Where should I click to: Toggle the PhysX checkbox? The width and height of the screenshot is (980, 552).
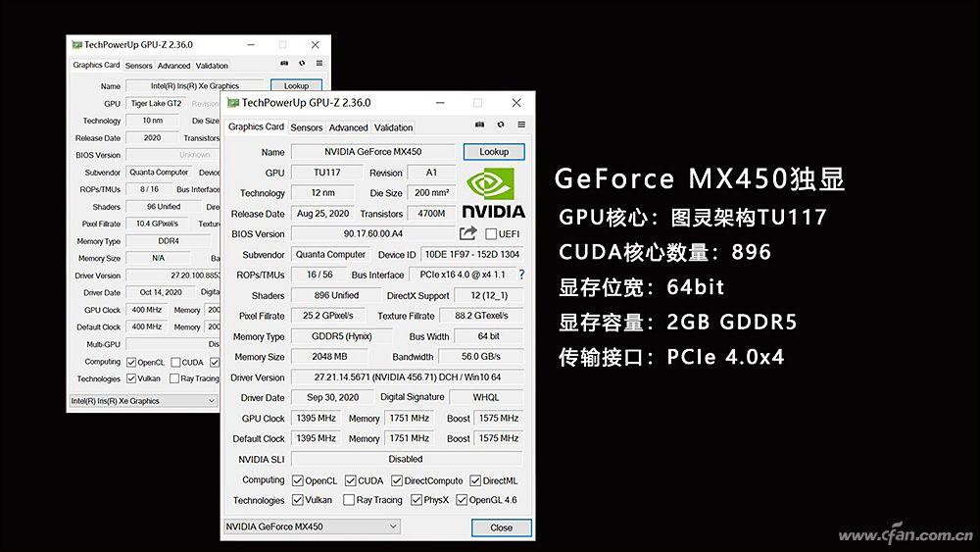coord(416,500)
